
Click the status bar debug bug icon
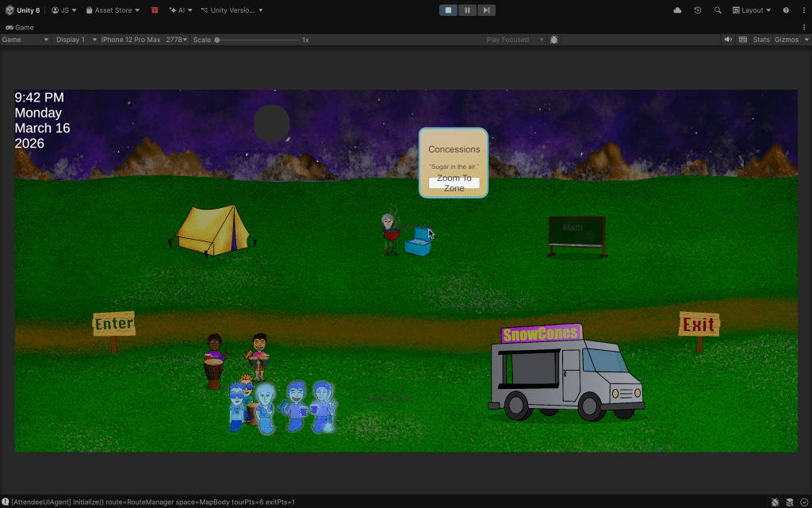pyautogui.click(x=775, y=502)
